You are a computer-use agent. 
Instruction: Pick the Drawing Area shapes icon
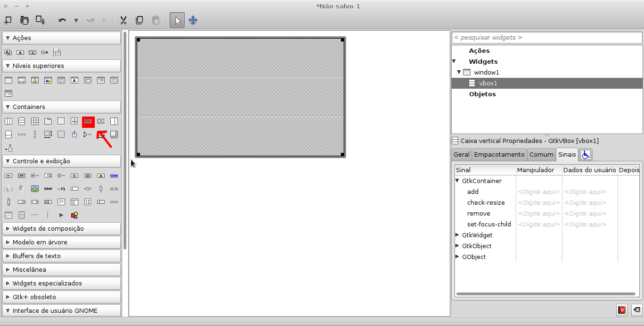[74, 215]
